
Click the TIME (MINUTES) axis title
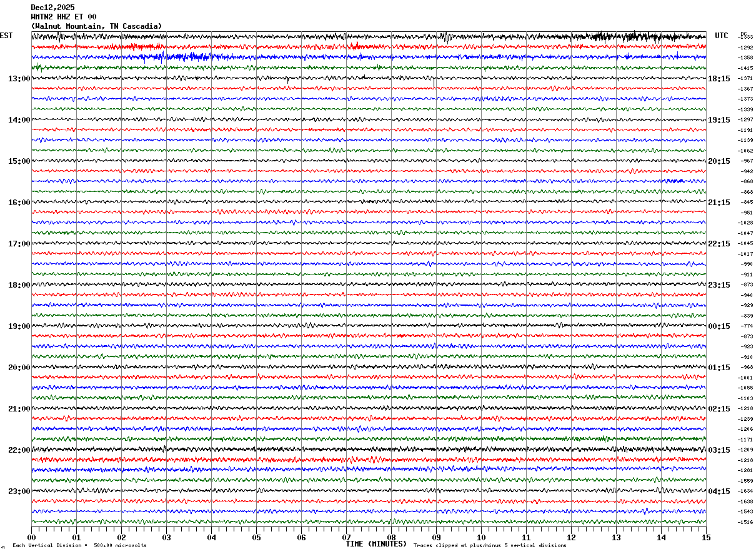click(376, 544)
